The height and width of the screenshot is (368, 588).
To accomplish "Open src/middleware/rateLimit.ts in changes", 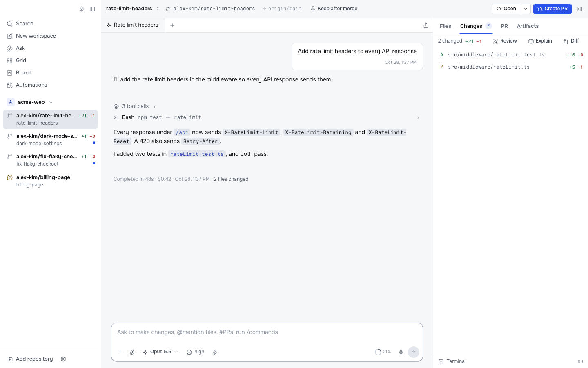I will (511, 67).
